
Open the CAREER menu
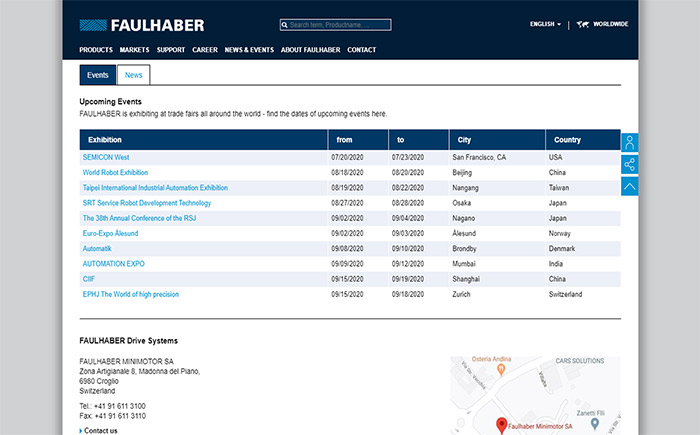click(205, 50)
